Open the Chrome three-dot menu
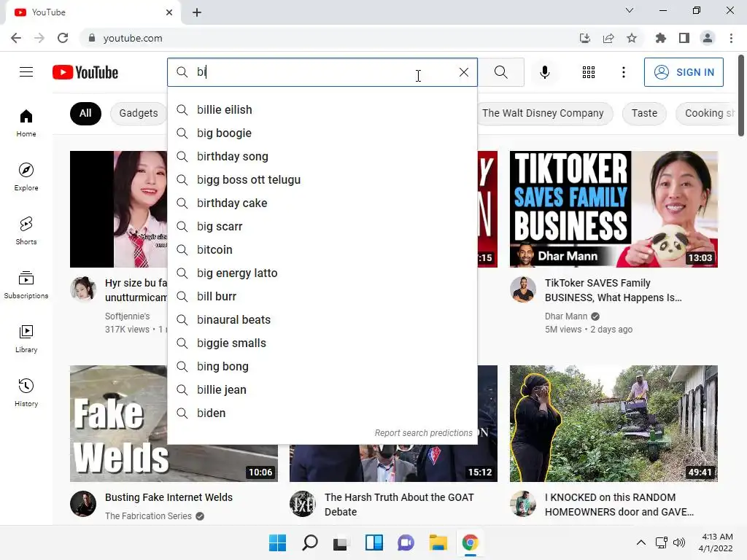This screenshot has width=747, height=560. [x=731, y=38]
